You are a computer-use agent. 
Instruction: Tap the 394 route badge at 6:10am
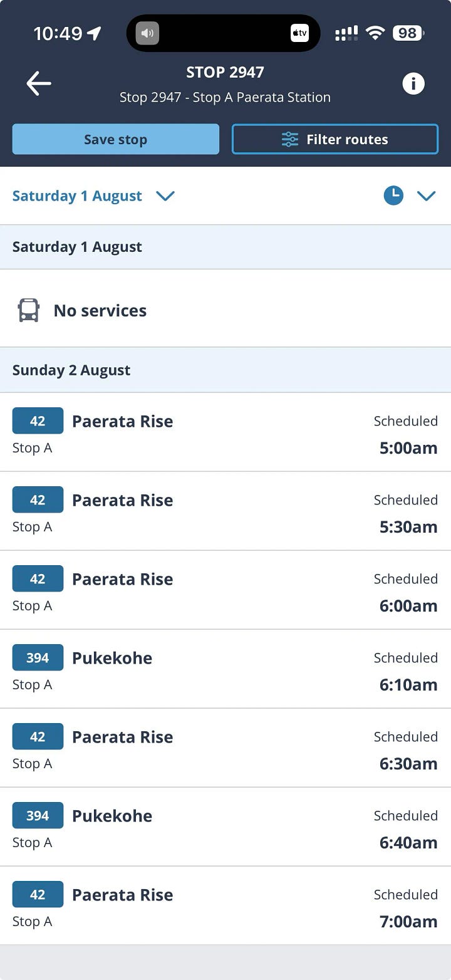click(x=38, y=658)
